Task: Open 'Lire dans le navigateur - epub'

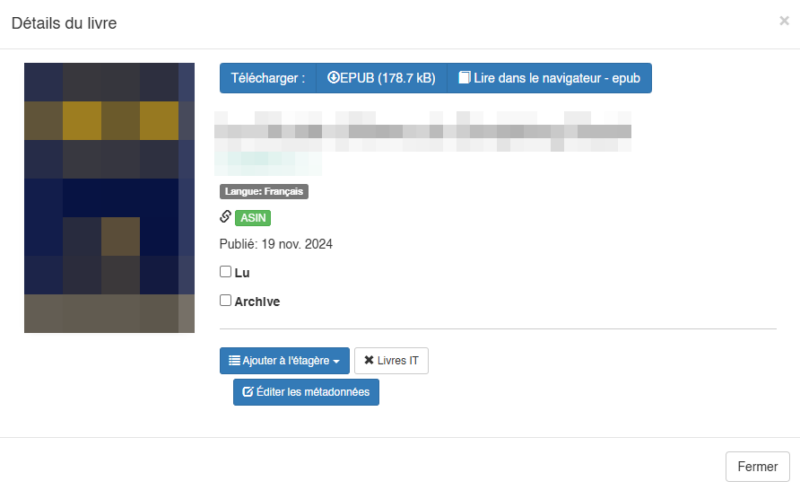Action: coord(549,78)
